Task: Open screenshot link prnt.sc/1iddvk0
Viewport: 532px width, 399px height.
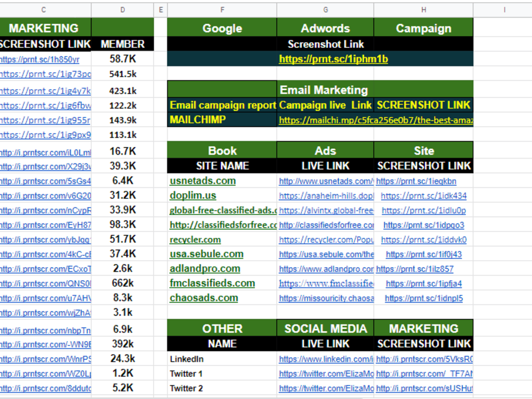Action: pos(424,240)
